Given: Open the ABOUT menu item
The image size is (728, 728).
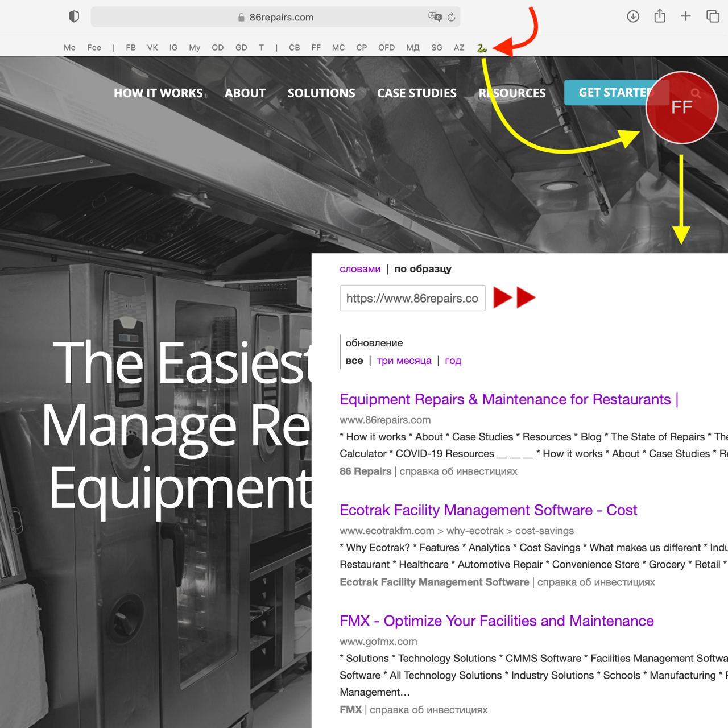Looking at the screenshot, I should click(245, 93).
